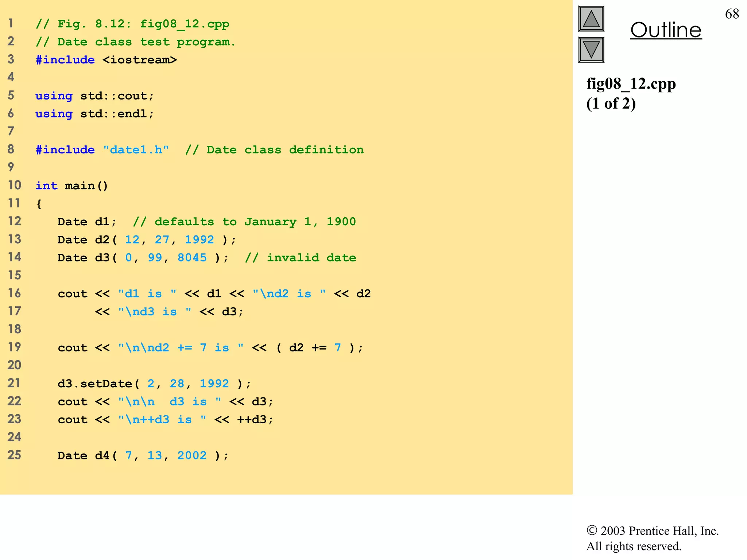Click the 'd3.setDate( 2, 28, 1992 );' line
This screenshot has height=560, width=747.
[x=154, y=384]
